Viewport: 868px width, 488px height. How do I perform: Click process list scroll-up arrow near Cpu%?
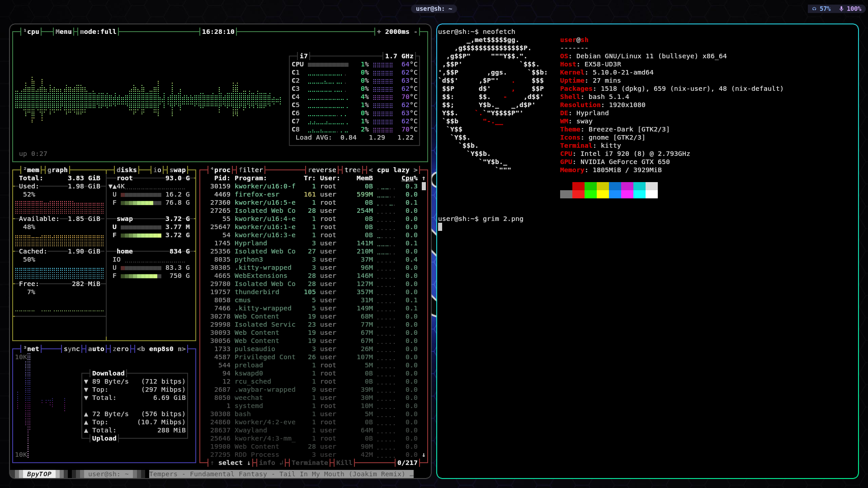pos(424,178)
